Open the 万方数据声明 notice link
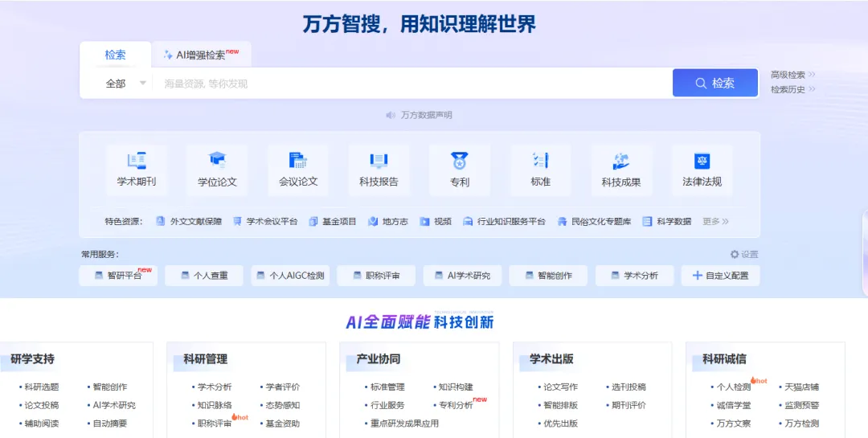This screenshot has width=868, height=438. (426, 115)
